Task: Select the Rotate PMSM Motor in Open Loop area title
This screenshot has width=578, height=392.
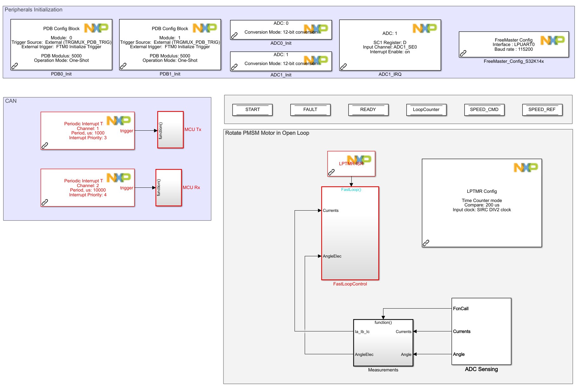Action: coord(267,133)
